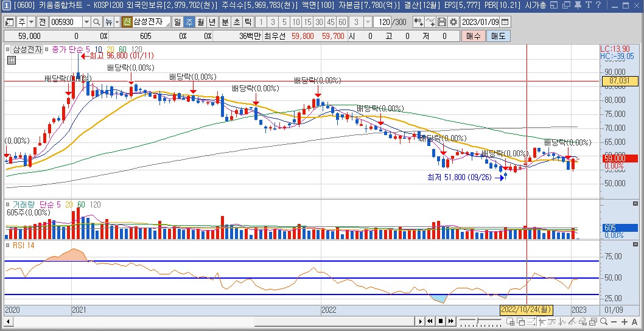
Task: Switch to yearly 년 chart
Action: [212, 22]
